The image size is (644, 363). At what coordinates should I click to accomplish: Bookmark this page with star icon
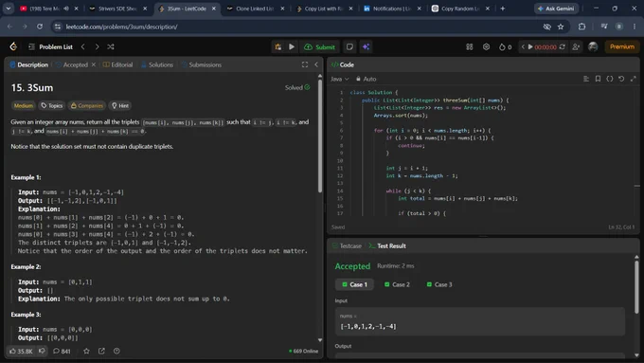(561, 27)
